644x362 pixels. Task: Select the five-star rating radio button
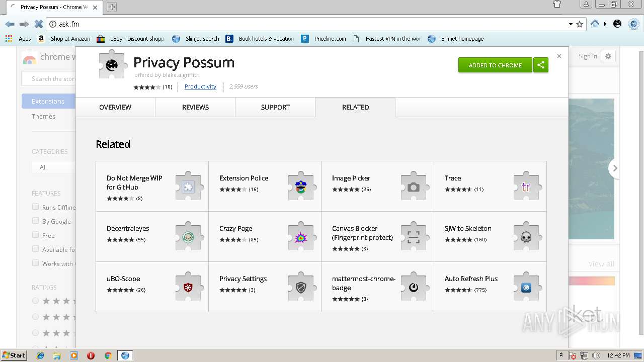pos(35,301)
